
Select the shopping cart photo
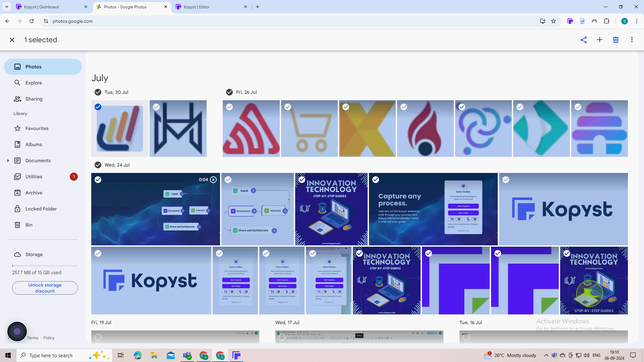(x=288, y=107)
